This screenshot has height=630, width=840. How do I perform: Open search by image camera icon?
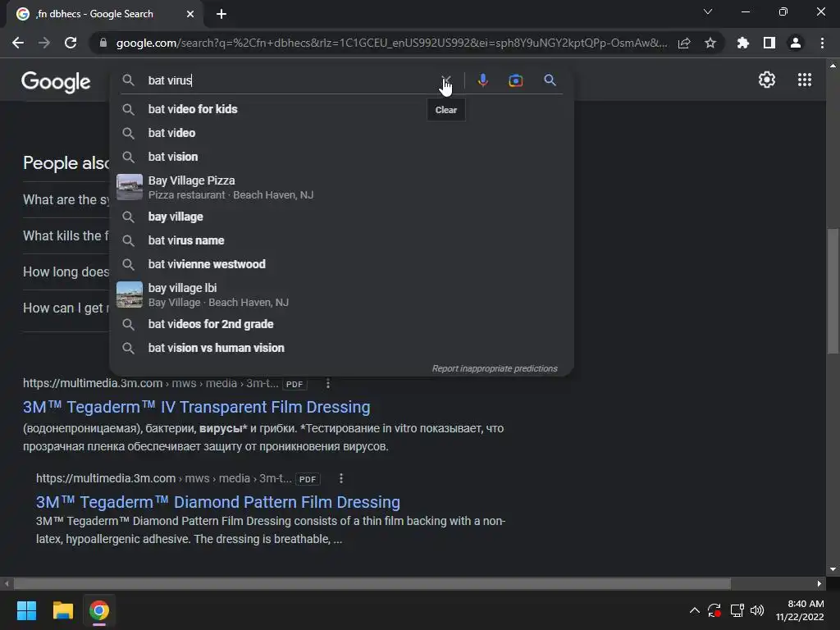coord(515,80)
